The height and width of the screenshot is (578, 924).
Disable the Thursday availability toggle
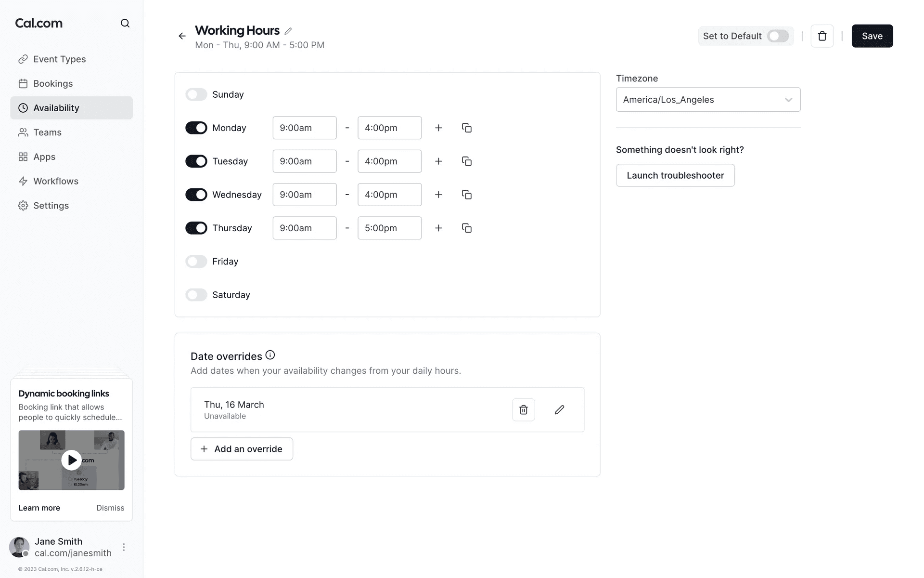(x=196, y=228)
